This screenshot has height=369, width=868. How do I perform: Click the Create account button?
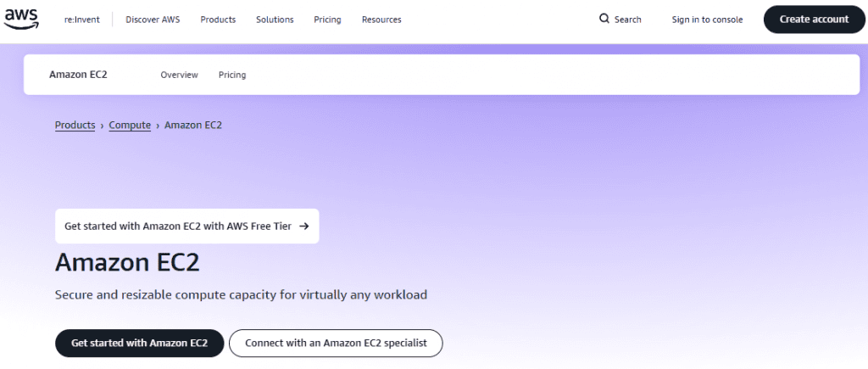(x=814, y=20)
